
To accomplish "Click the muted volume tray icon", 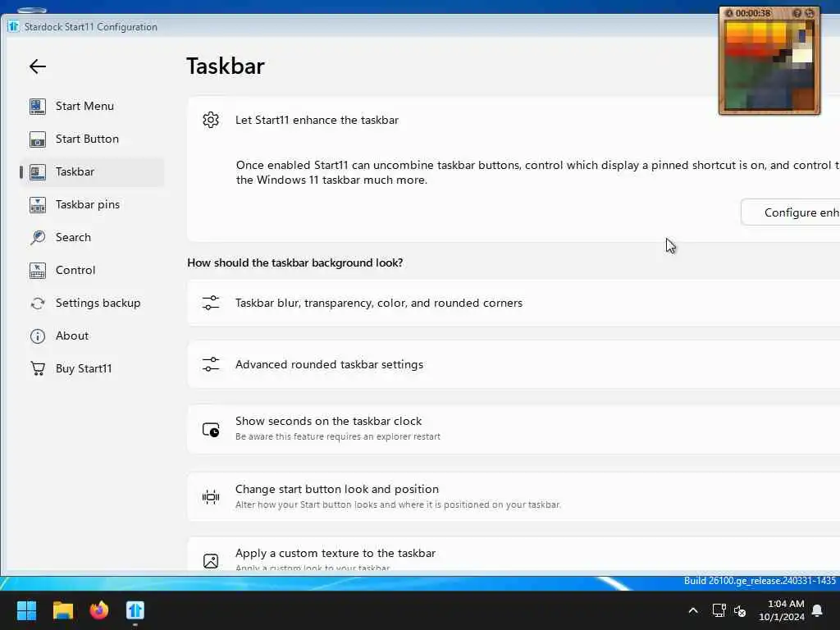I will [740, 610].
